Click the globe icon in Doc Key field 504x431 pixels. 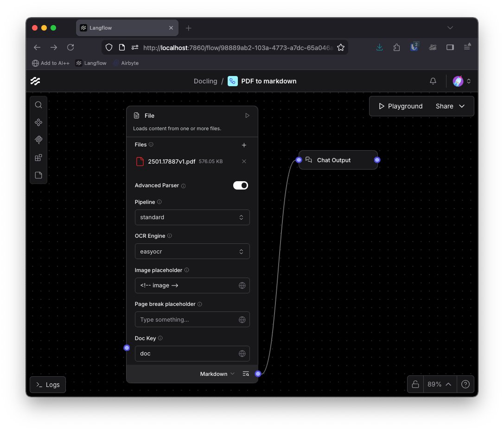242,353
